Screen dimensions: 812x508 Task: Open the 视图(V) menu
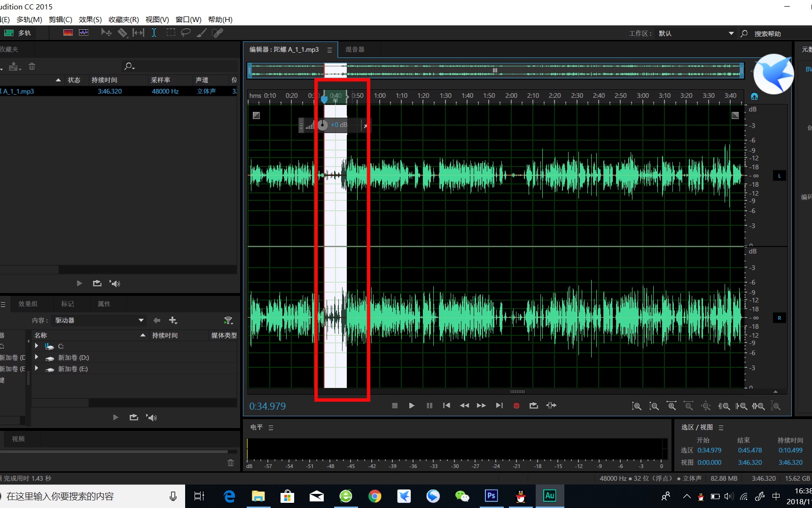(x=157, y=19)
